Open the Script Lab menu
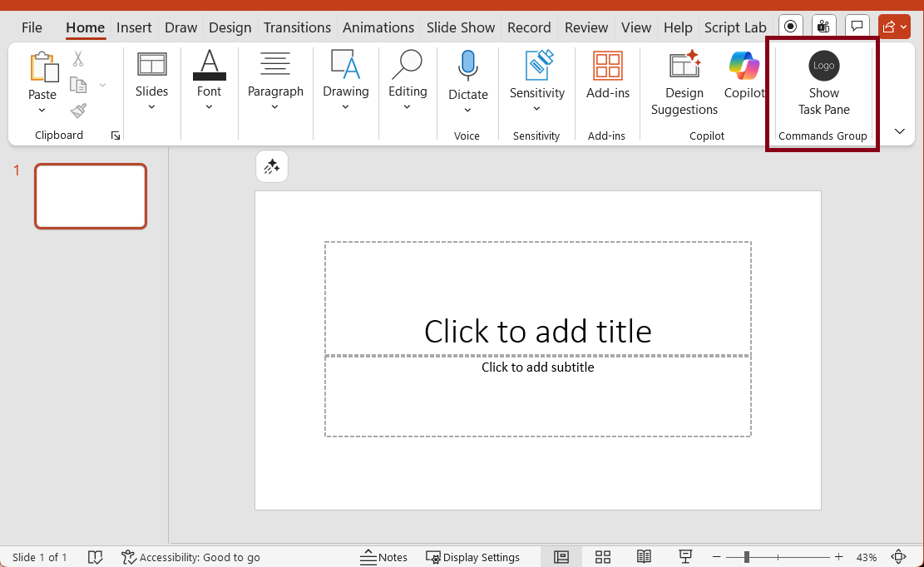Screen dimensions: 924x567 click(735, 27)
